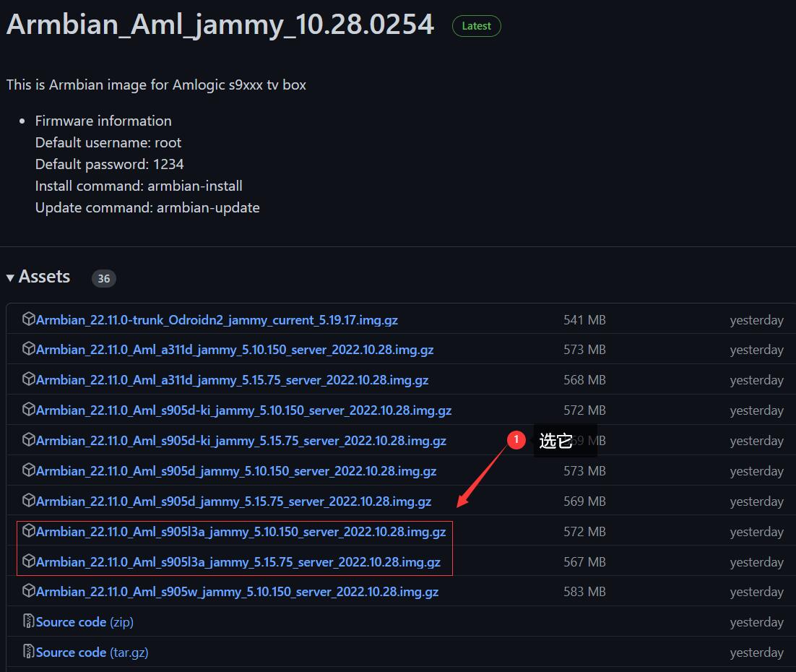796x672 pixels.
Task: Download Aml_s905d jammy 5.10.150 server image
Action: tap(236, 471)
